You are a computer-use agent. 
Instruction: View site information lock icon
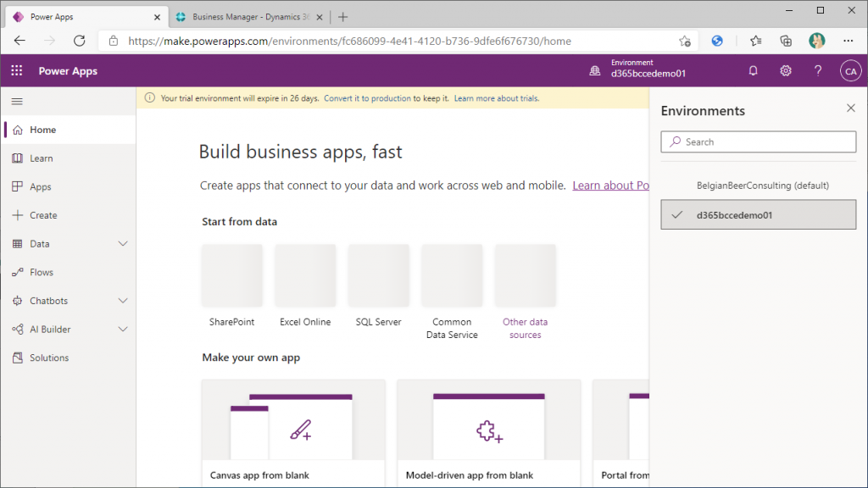point(114,41)
